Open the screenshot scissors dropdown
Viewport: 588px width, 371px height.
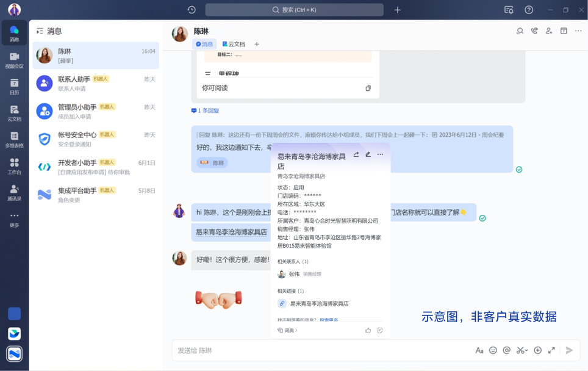click(522, 350)
